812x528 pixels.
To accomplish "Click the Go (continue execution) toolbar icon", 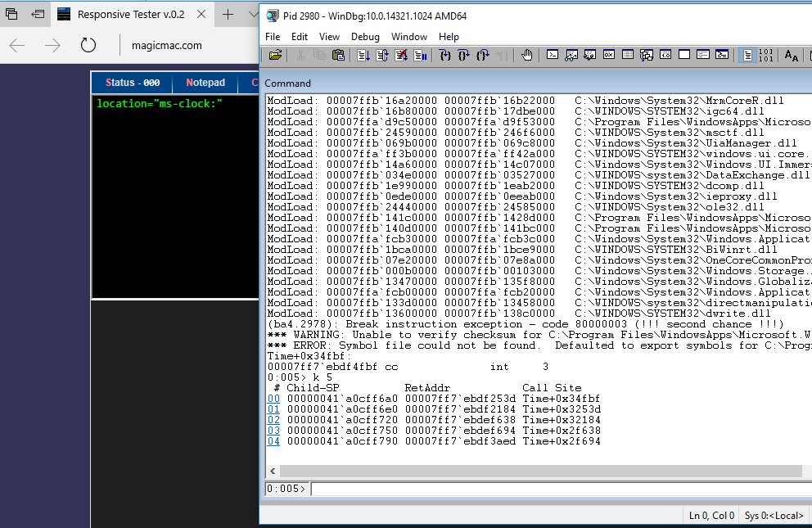I will [363, 56].
